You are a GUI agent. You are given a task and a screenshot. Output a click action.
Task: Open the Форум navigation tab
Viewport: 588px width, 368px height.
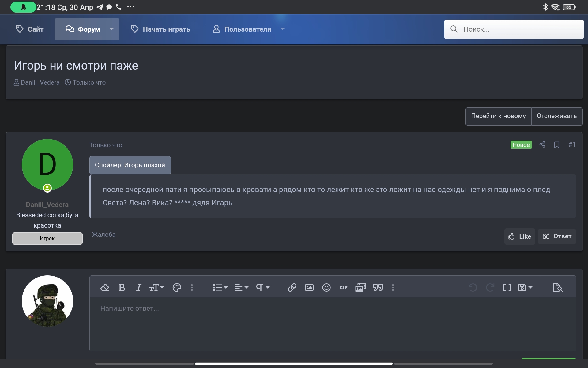click(83, 29)
